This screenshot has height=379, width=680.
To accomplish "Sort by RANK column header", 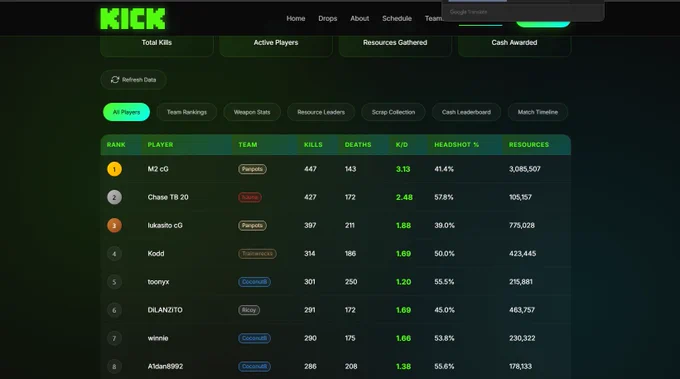I will pos(116,144).
